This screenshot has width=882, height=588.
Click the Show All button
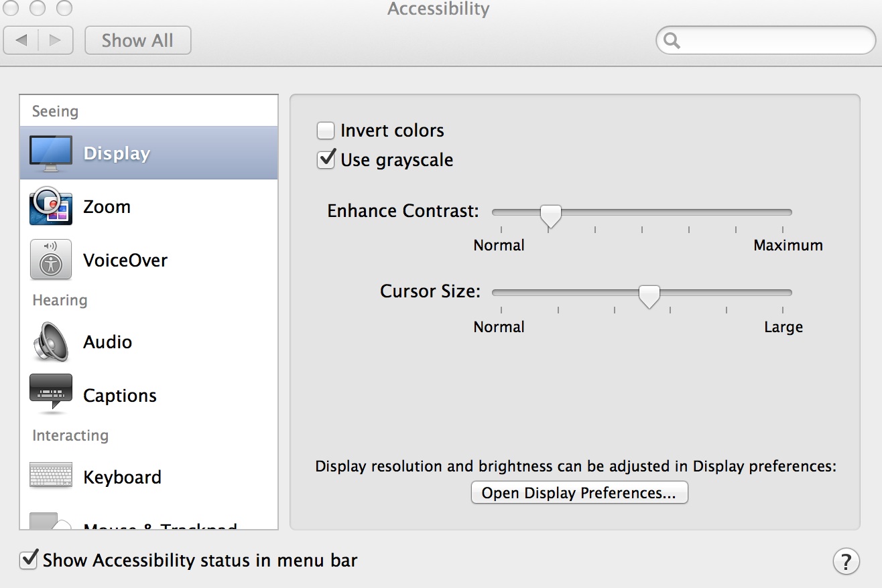point(137,40)
